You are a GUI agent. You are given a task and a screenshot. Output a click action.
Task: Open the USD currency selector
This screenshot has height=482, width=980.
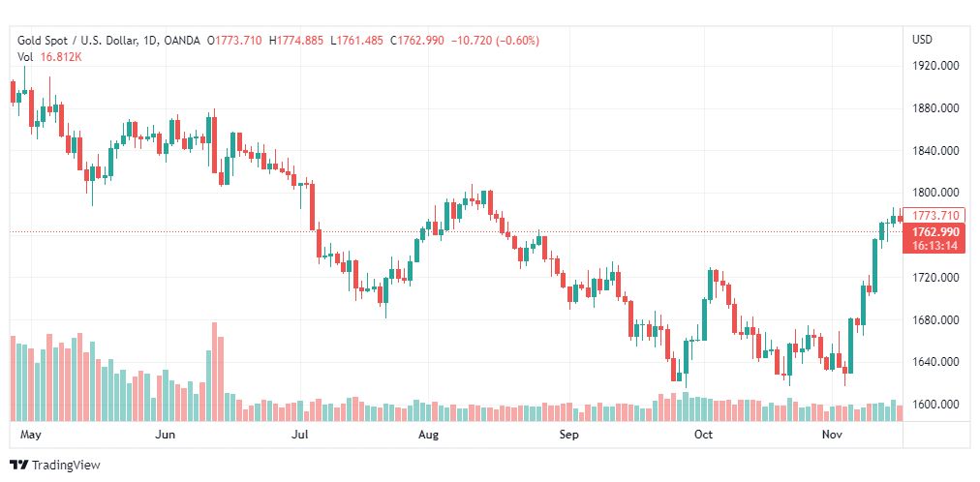point(922,40)
